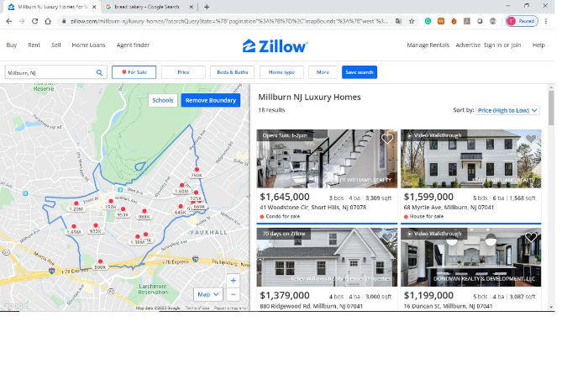
Task: Save the 880 Ridgewood Rd listing heart icon
Action: pos(387,237)
